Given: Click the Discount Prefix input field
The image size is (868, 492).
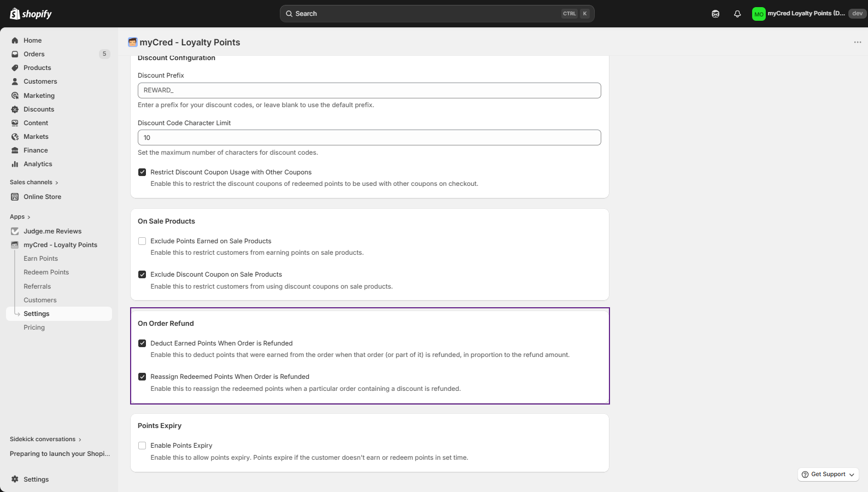Looking at the screenshot, I should [x=369, y=91].
